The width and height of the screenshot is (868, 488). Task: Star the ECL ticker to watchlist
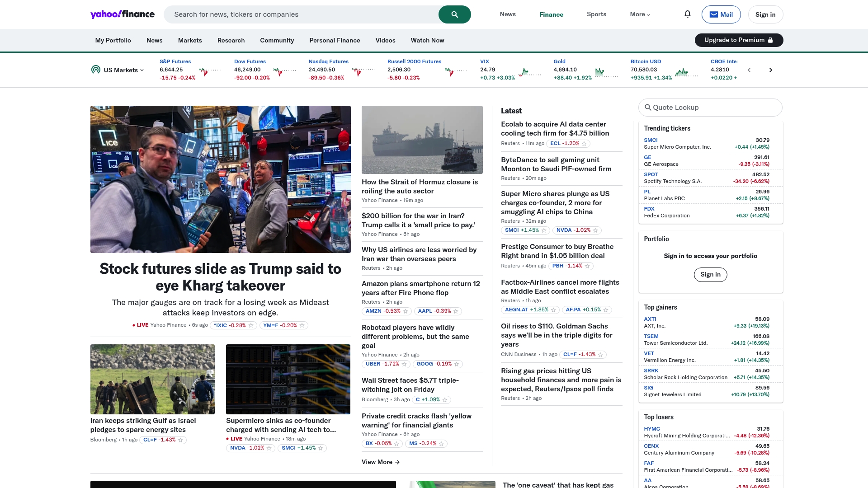584,144
